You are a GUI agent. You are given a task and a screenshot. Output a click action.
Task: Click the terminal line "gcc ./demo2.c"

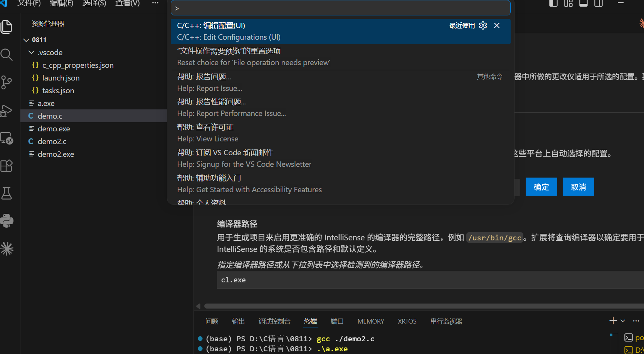pos(345,339)
